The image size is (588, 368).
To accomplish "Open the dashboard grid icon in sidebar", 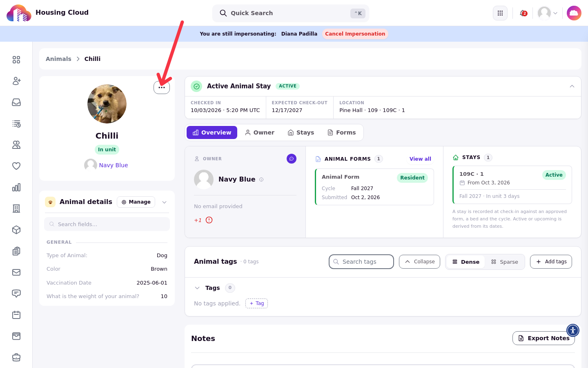I will pos(16,60).
